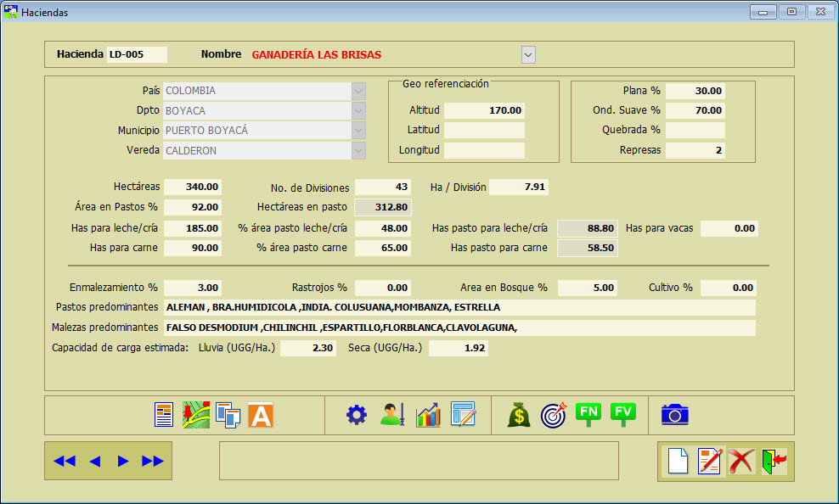
Task: Expand the Nombre hacienda dropdown
Action: [528, 54]
